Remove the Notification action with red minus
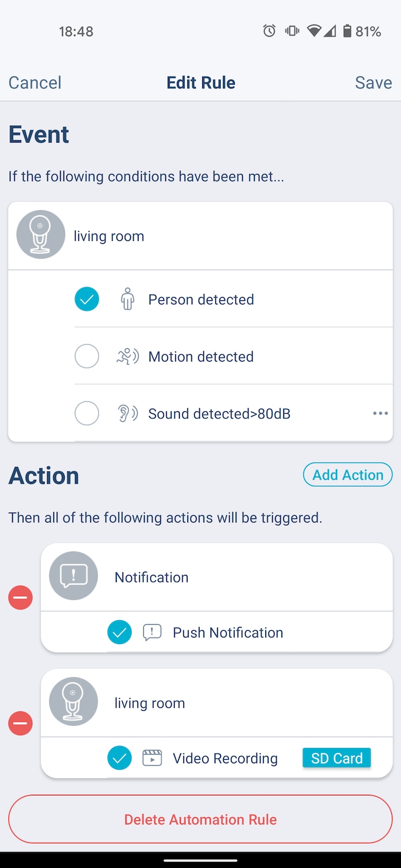Viewport: 401px width, 868px height. 21,598
